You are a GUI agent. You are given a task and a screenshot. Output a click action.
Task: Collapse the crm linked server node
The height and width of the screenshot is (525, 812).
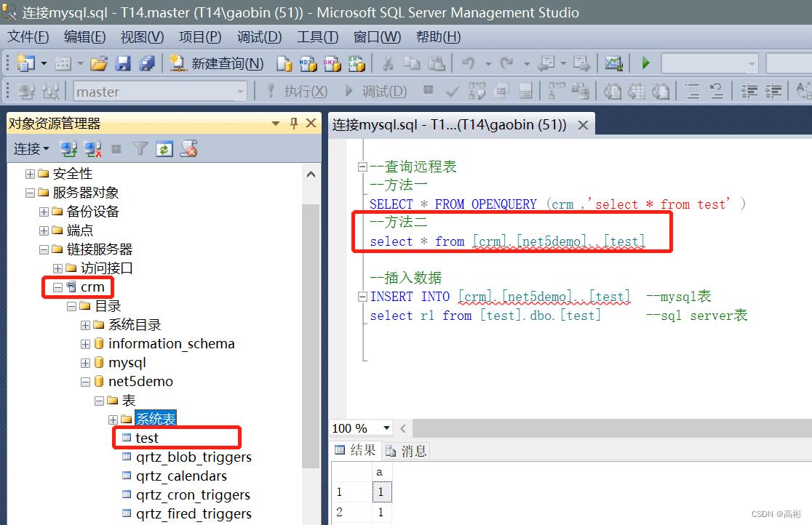pos(57,287)
